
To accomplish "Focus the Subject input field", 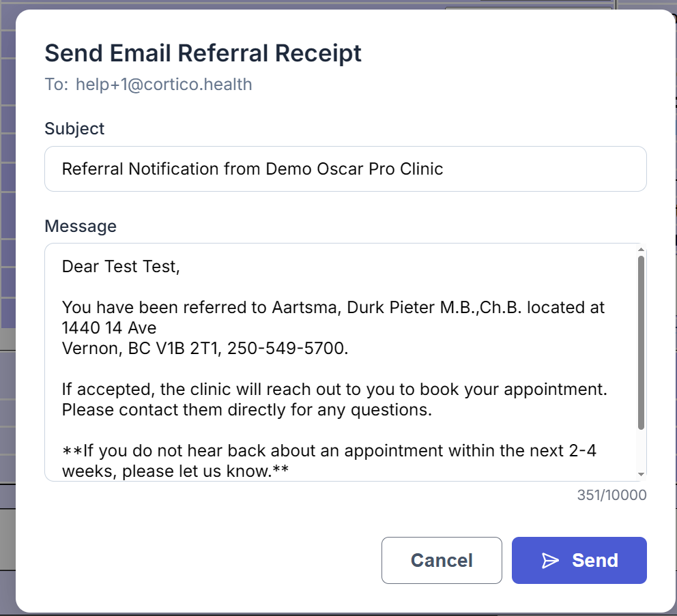I will pyautogui.click(x=345, y=169).
